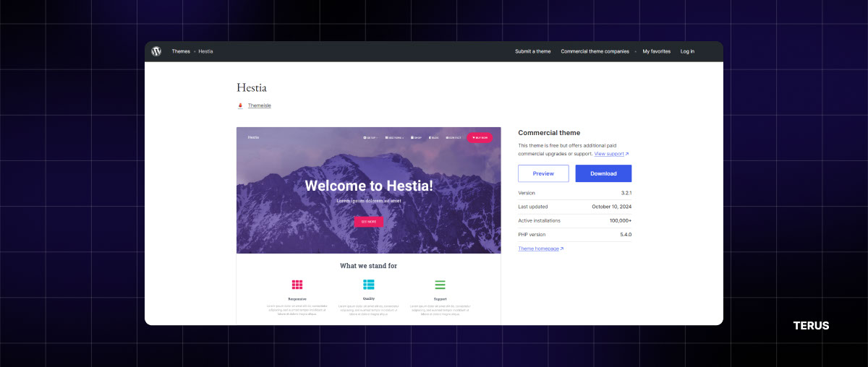This screenshot has width=868, height=367.
Task: Click the Last updated label
Action: click(533, 207)
